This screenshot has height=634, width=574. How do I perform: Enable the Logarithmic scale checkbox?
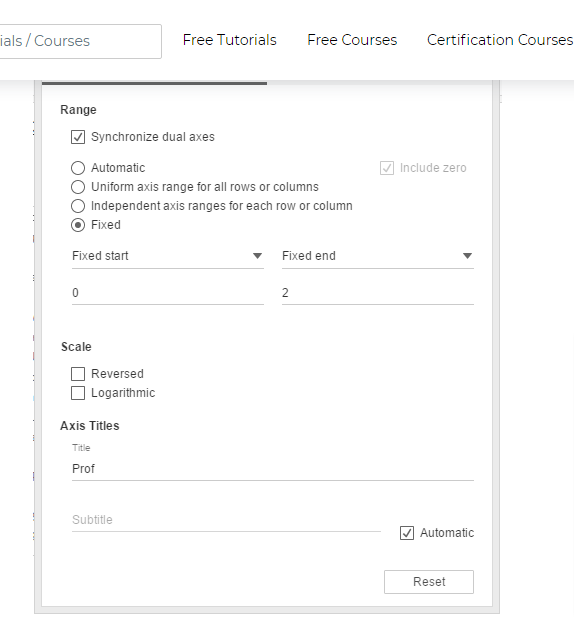point(78,393)
